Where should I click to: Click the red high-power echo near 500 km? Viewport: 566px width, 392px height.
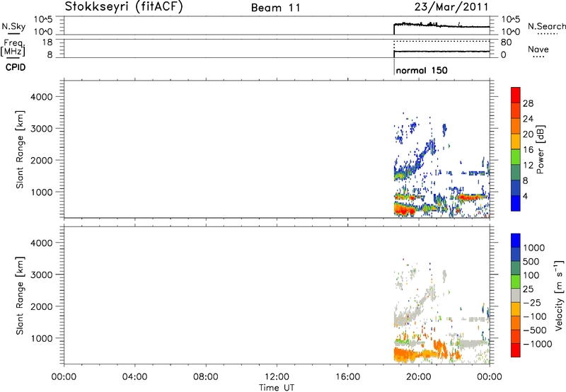tap(403, 209)
